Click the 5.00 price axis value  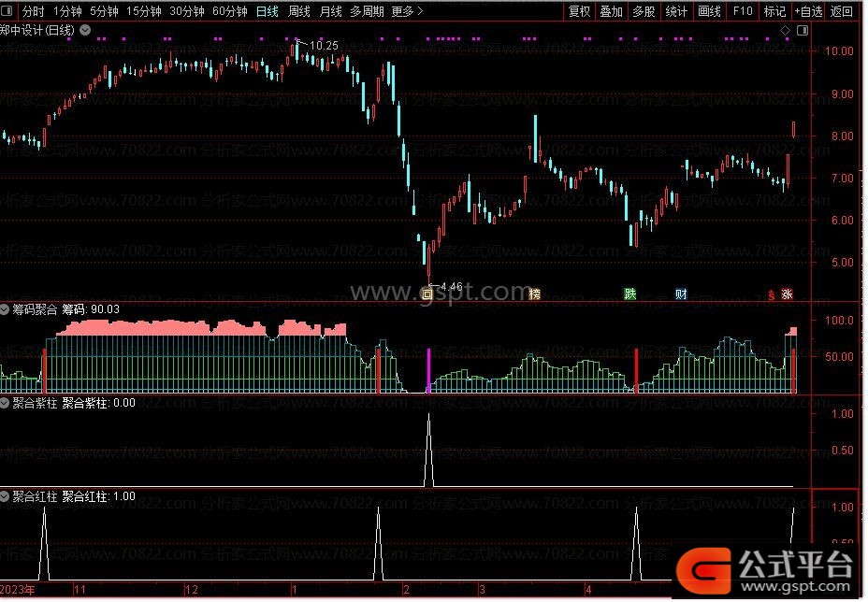(842, 263)
